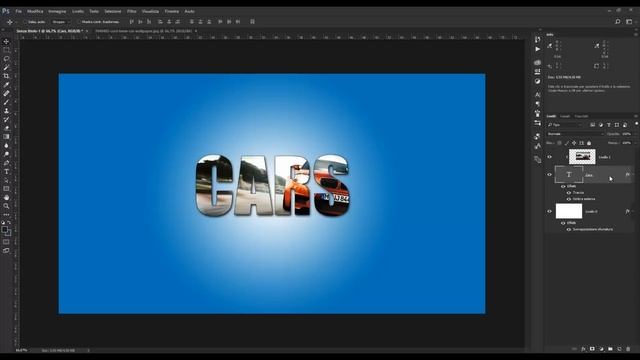
Task: Toggle visibility of Cars layer Effetti
Action: pyautogui.click(x=563, y=187)
